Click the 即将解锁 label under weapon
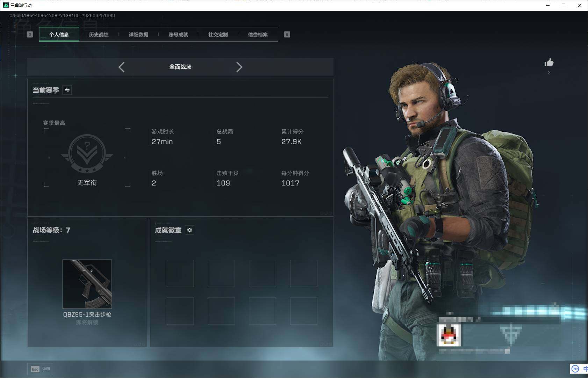Viewport: 588px width, 378px height. point(87,322)
